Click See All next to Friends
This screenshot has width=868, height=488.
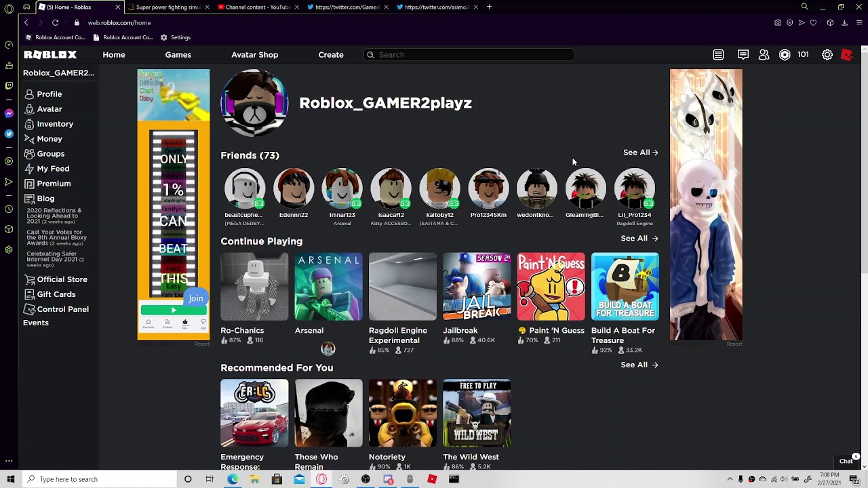click(x=641, y=152)
